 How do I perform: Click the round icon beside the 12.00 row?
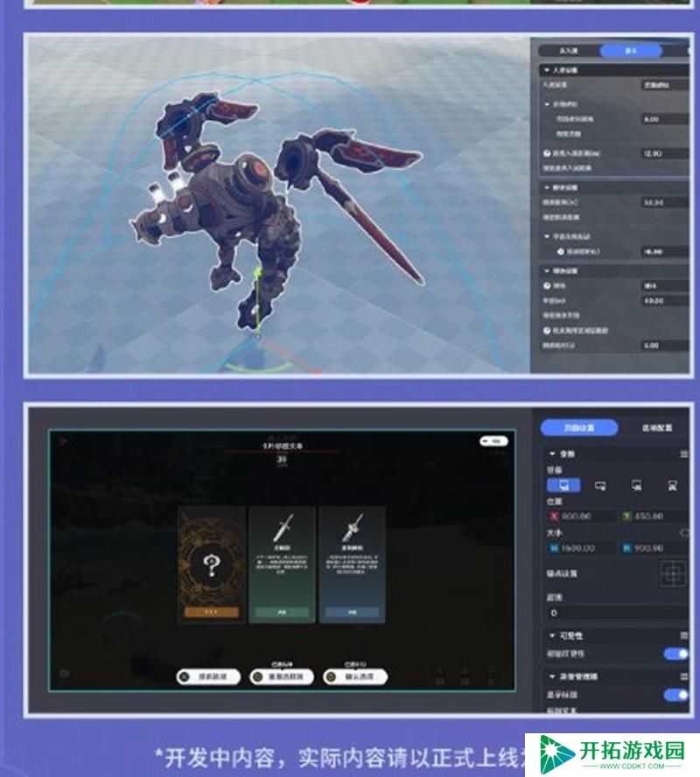coord(548,154)
